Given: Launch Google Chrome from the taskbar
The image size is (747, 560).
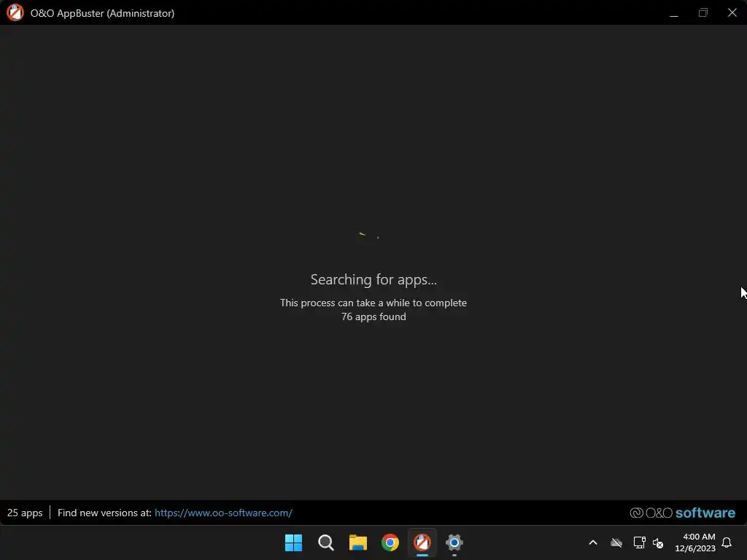Looking at the screenshot, I should point(390,542).
